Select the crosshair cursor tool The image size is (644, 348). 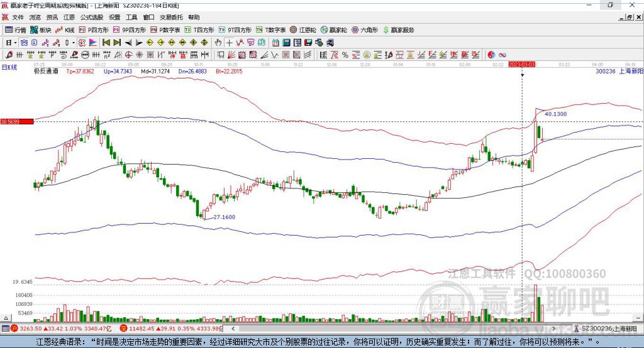(x=229, y=43)
